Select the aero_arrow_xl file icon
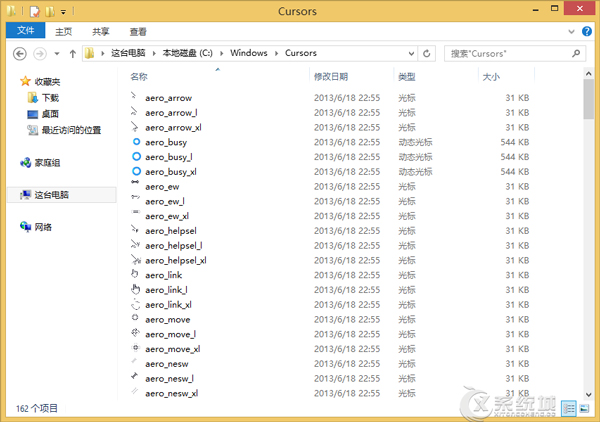600x422 pixels. tap(134, 126)
